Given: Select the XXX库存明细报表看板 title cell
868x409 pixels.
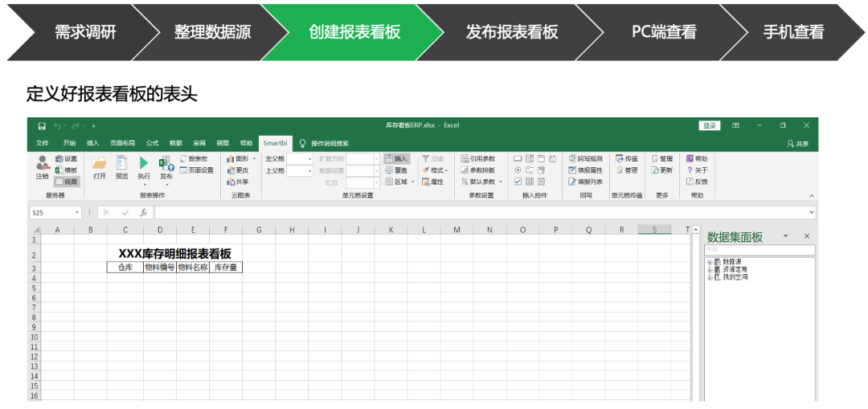Looking at the screenshot, I should click(x=175, y=254).
